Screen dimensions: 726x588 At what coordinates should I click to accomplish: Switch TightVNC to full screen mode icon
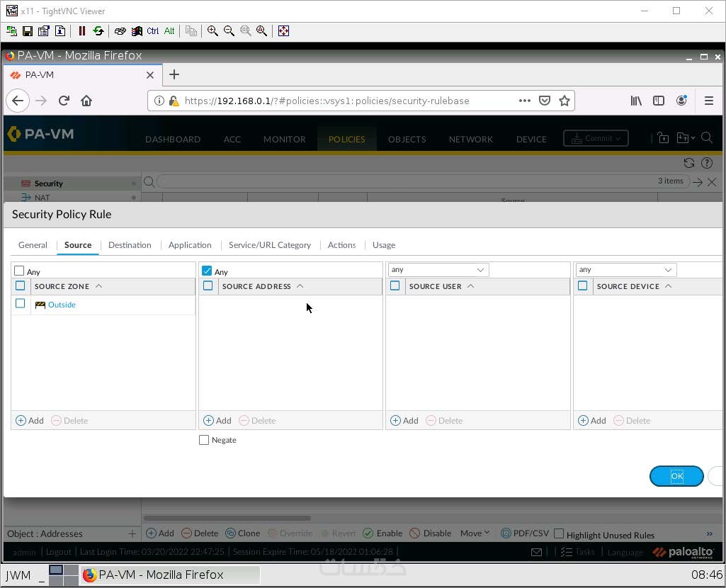(x=283, y=31)
